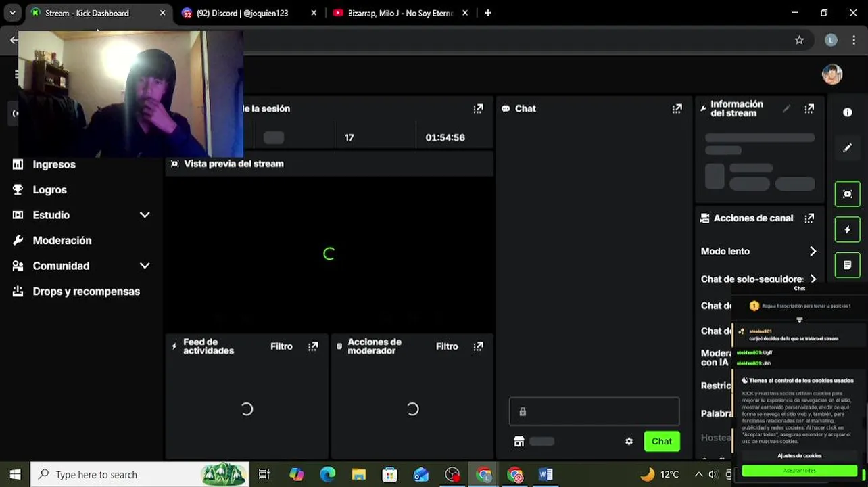Open the 12°C weather widget
868x487 pixels.
(x=660, y=474)
